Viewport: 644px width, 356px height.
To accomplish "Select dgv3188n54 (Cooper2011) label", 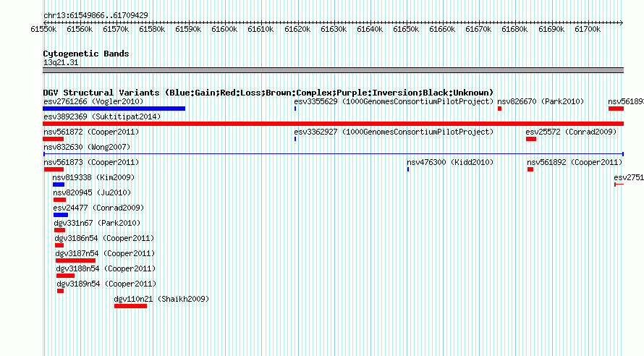I will pos(106,268).
